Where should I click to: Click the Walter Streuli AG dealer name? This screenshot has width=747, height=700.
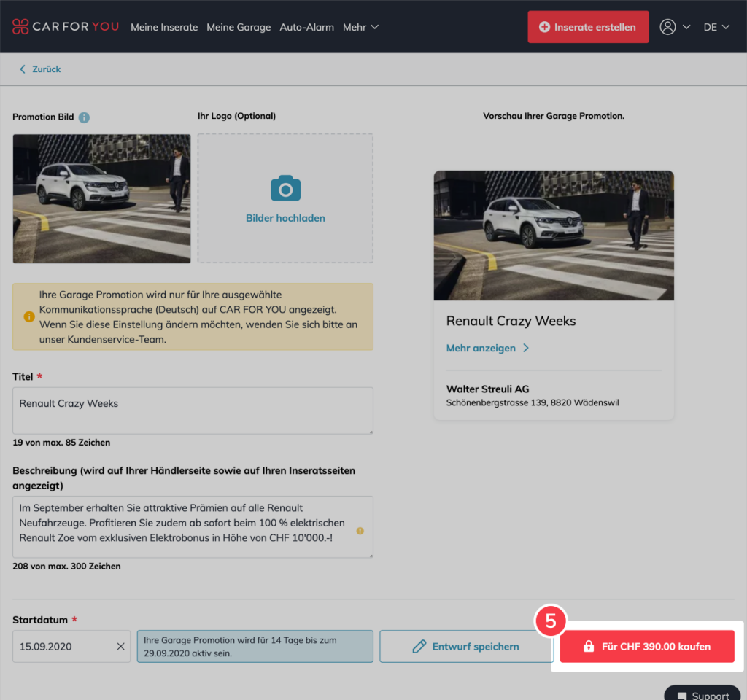pyautogui.click(x=487, y=389)
